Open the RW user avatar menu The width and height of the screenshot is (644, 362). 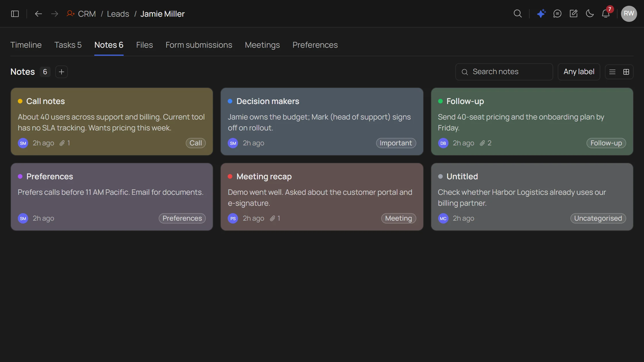pos(629,14)
